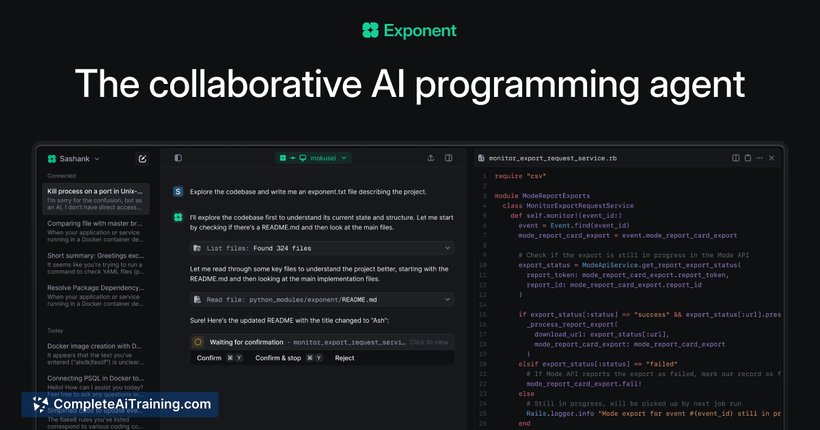
Task: Close the monitor_export_request_service.rb file panel
Action: pos(771,158)
